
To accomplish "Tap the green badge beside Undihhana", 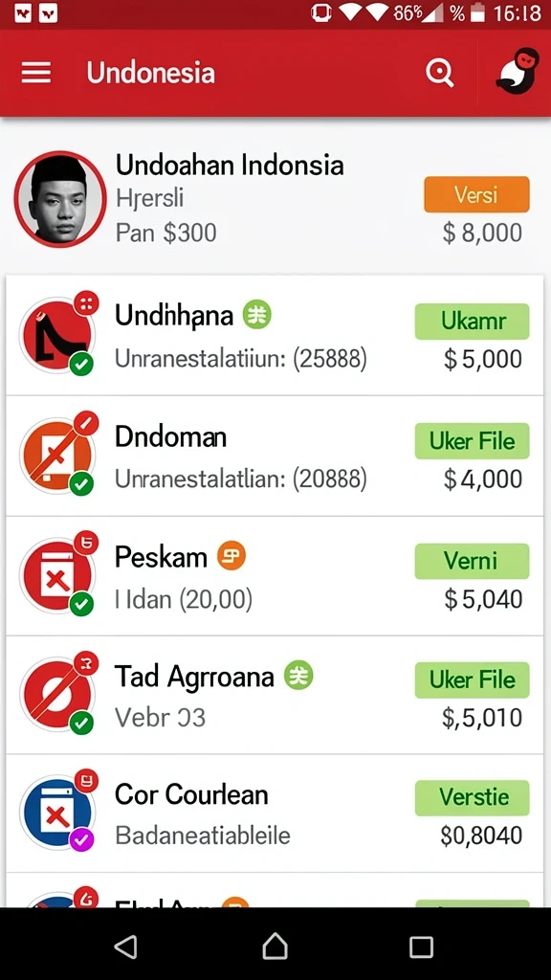I will click(256, 314).
